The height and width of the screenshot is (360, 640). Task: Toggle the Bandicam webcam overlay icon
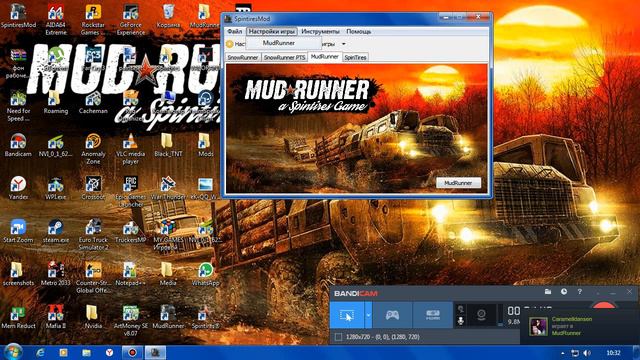coord(481,315)
